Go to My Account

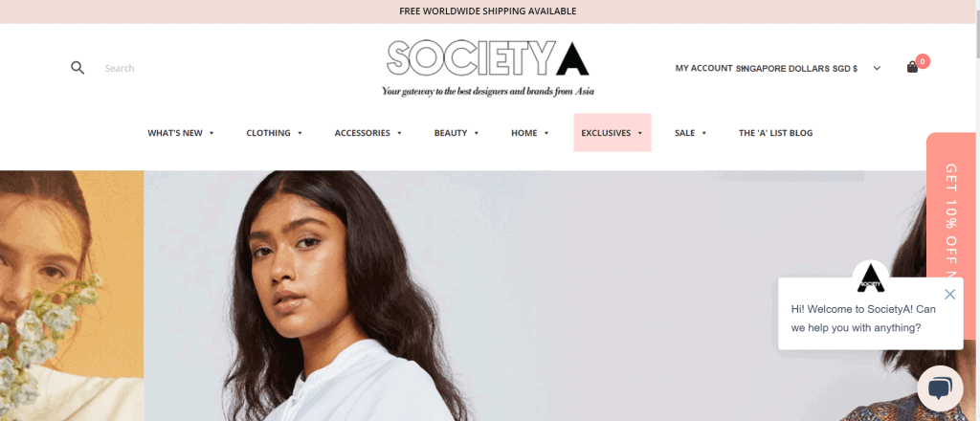pos(703,68)
